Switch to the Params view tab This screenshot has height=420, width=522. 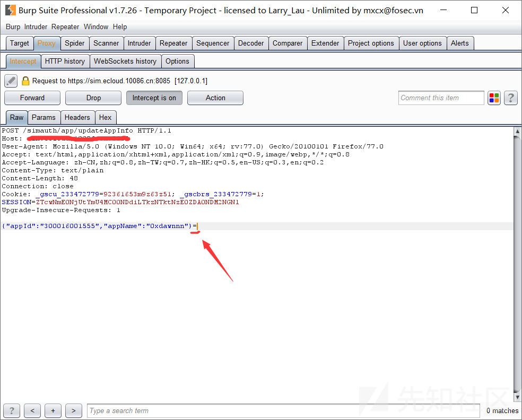(x=43, y=118)
